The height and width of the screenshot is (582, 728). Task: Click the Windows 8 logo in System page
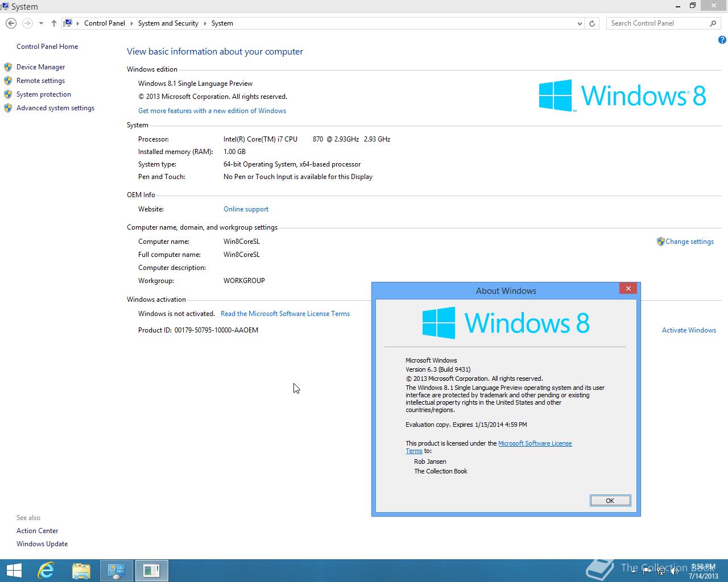pyautogui.click(x=622, y=95)
